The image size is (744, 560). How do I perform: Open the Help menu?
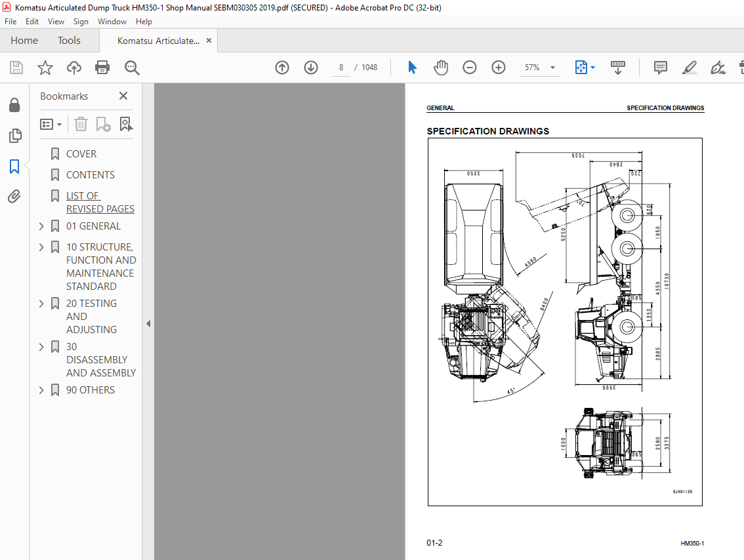(x=144, y=22)
